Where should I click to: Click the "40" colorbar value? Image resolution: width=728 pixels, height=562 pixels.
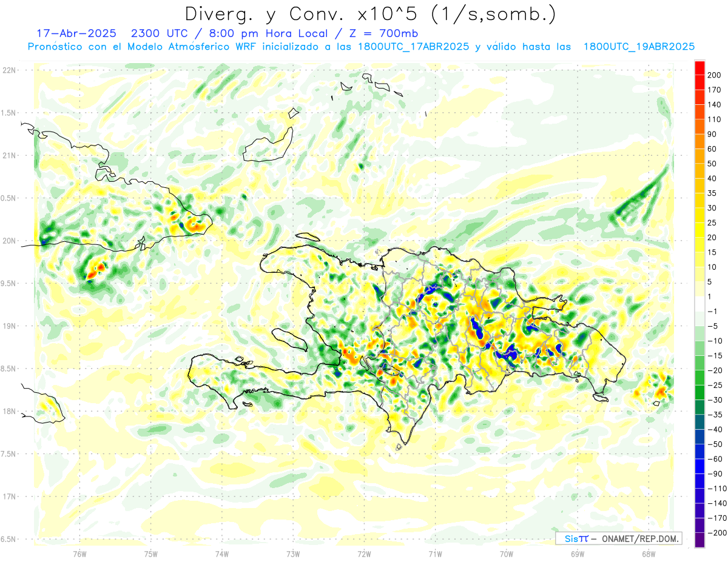[x=713, y=179]
